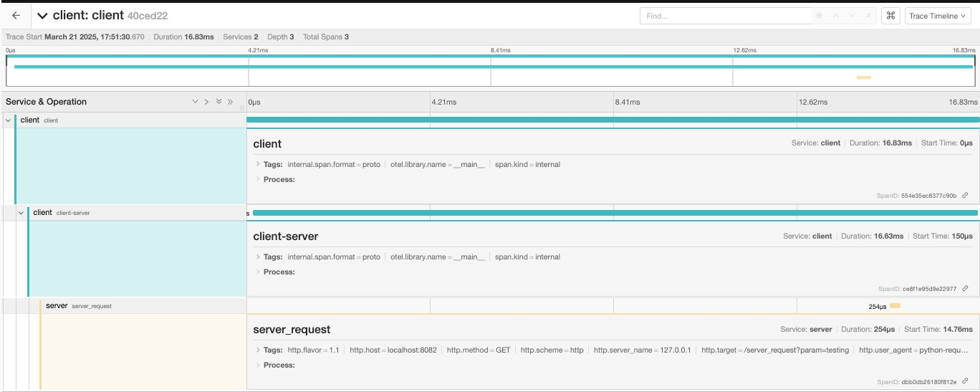Screen dimensions: 980x392
Task: Expand one level of spans chevron-down
Action: tap(195, 102)
